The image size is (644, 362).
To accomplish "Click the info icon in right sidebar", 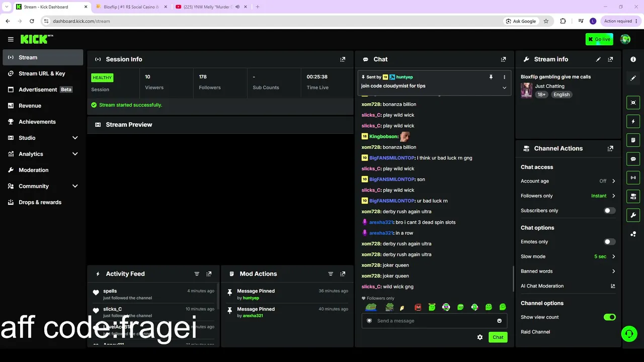I will (633, 59).
